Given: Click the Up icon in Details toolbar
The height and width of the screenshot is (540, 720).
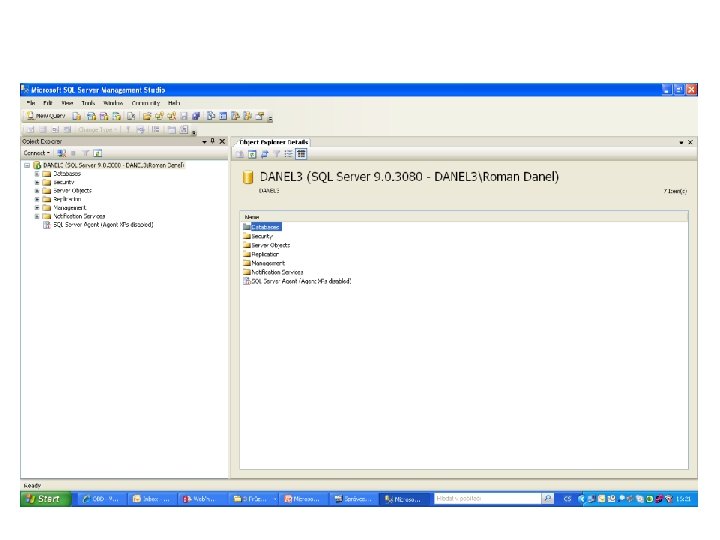Looking at the screenshot, I should tap(240, 154).
